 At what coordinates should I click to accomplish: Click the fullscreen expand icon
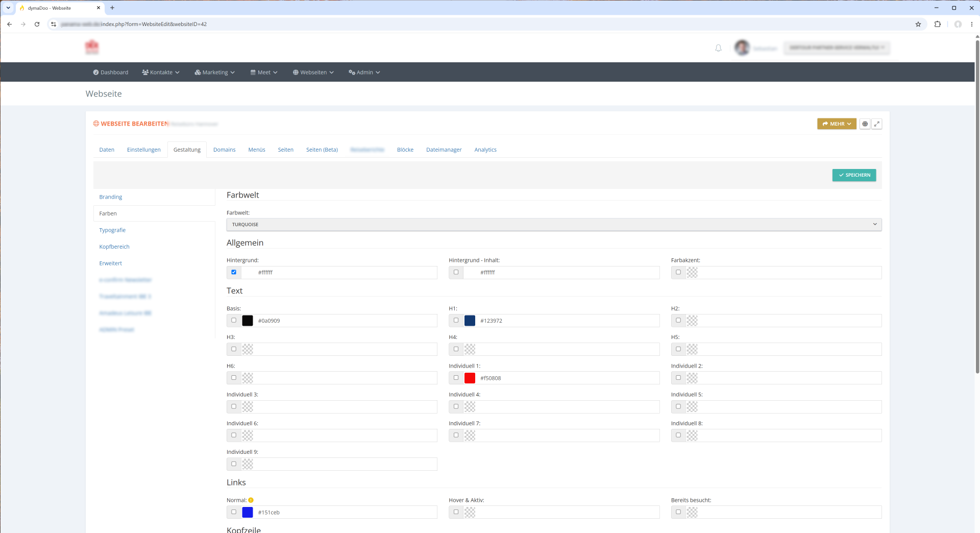click(x=877, y=124)
